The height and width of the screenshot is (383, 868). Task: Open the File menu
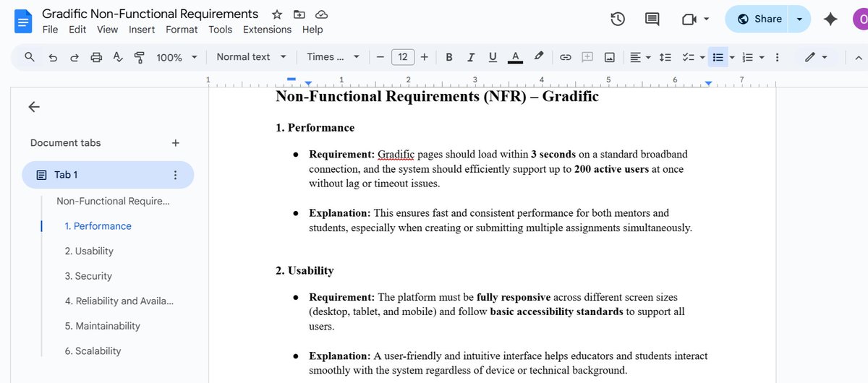(50, 30)
